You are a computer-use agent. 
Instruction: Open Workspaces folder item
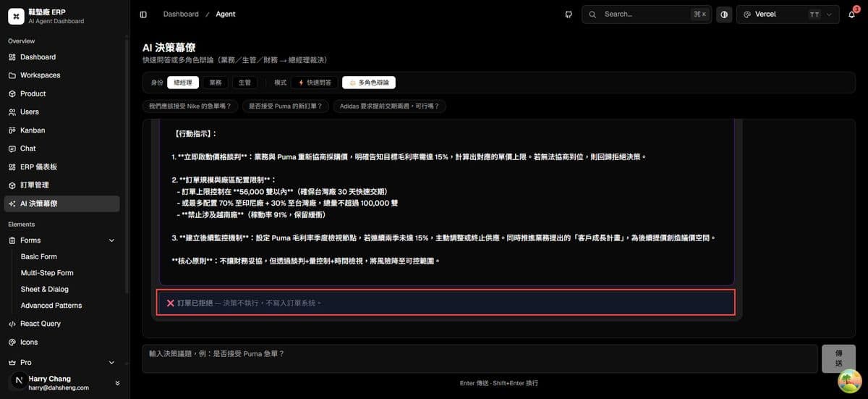tap(61, 75)
